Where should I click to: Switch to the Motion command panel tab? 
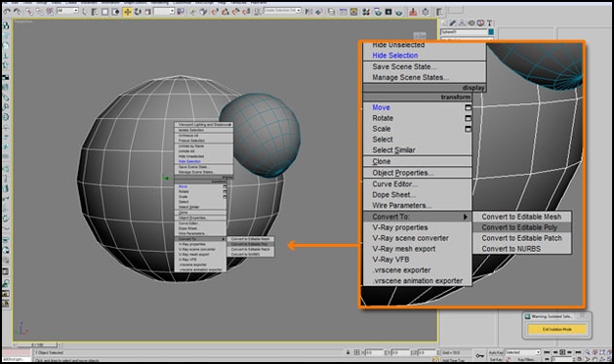(x=471, y=22)
